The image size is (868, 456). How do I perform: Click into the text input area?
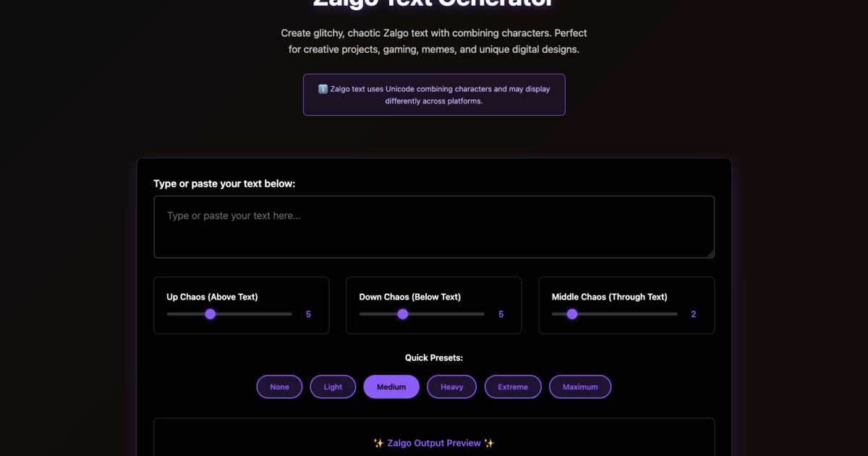point(434,226)
